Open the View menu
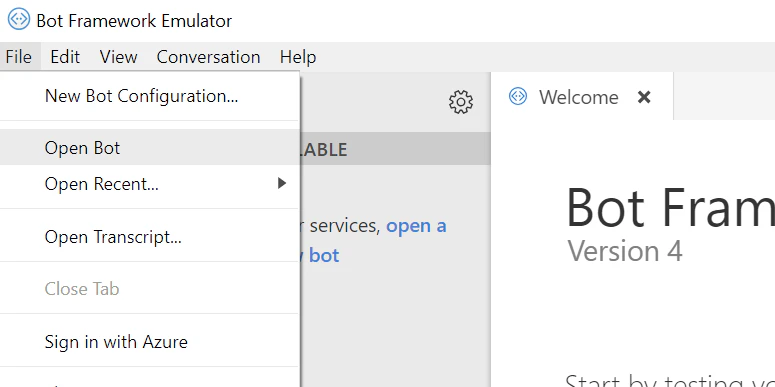This screenshot has height=387, width=775. (x=118, y=57)
